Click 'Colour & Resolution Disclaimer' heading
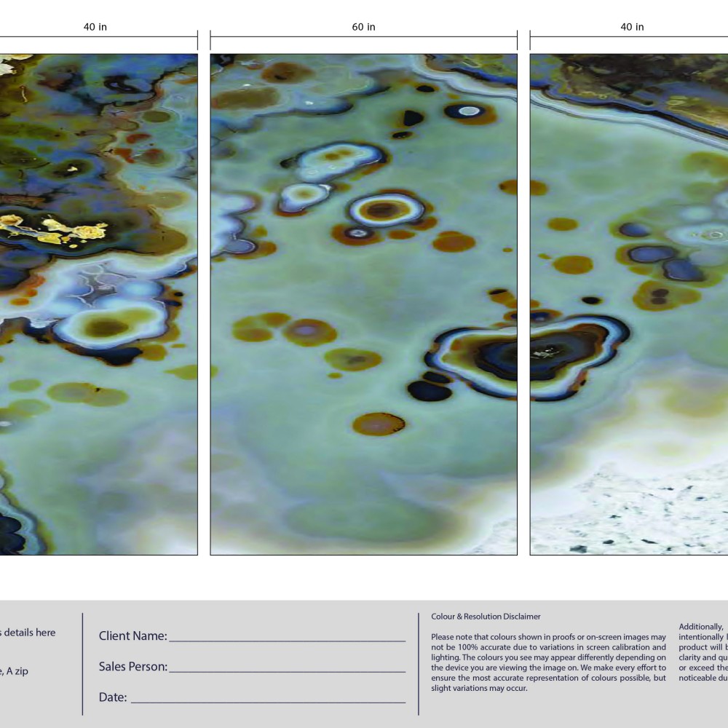Screen dimensions: 728x728 tap(486, 617)
